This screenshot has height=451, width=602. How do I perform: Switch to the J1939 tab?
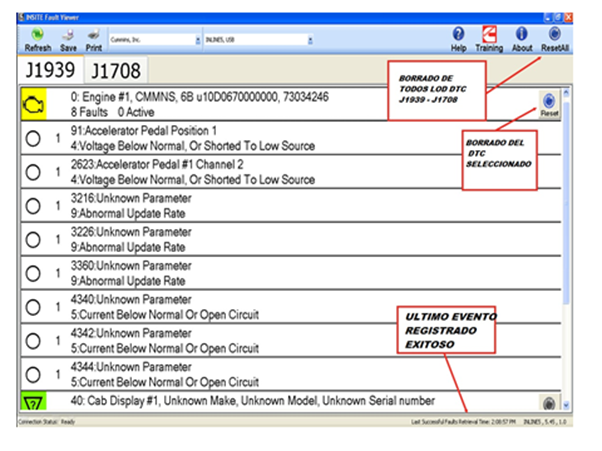(49, 70)
